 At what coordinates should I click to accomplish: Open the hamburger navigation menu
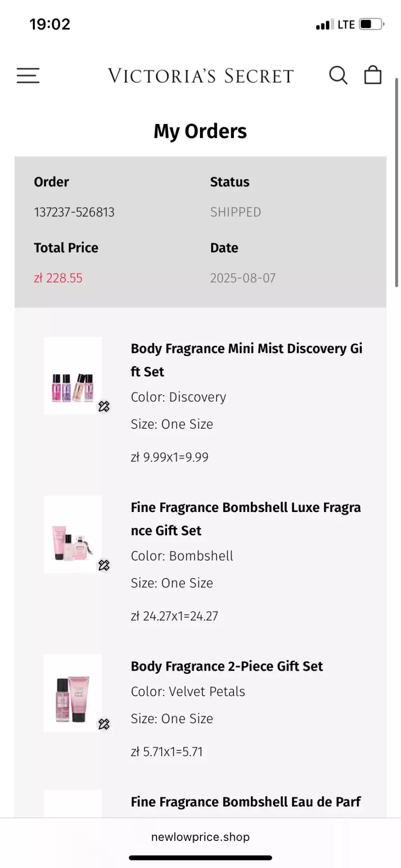pos(28,75)
